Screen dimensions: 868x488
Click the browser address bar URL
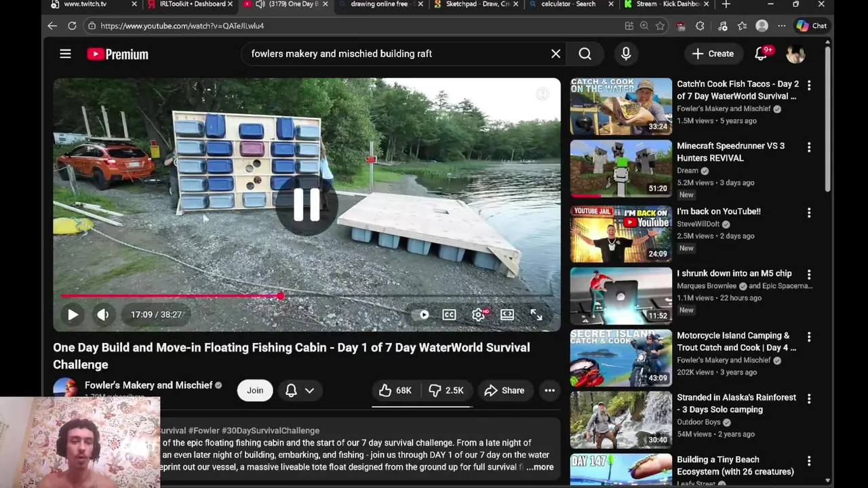click(182, 26)
